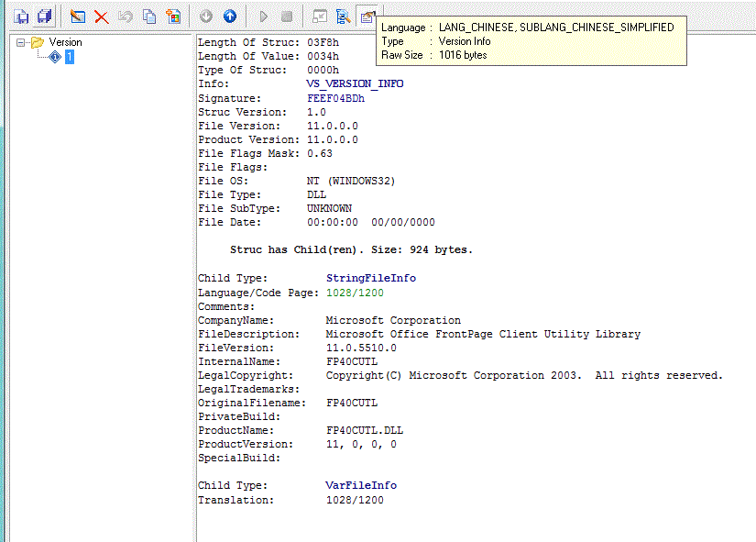Click the LegalCopyright Microsoft 2003 text
Image resolution: width=756 pixels, height=542 pixels.
point(524,375)
